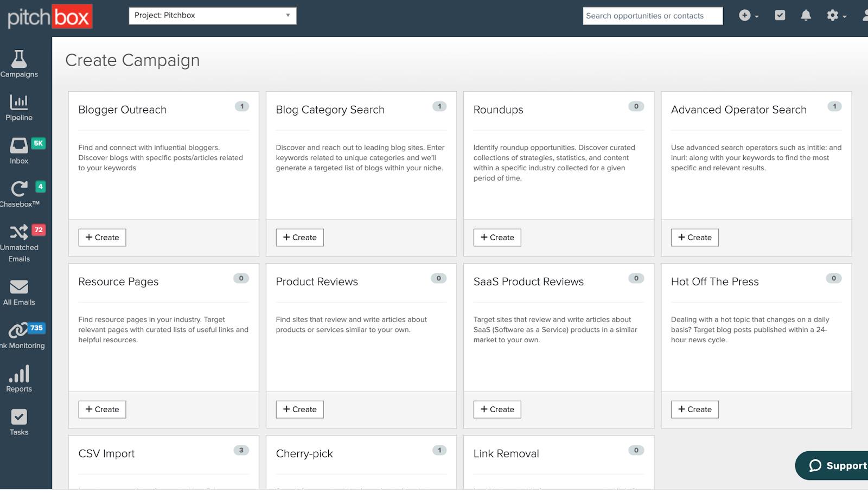This screenshot has height=493, width=868.
Task: Select the Blogger Outreach card title
Action: (x=122, y=110)
